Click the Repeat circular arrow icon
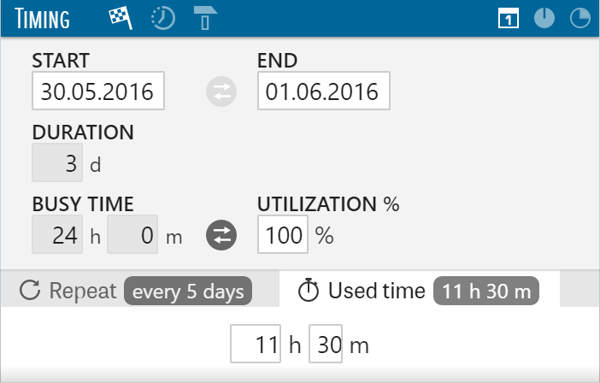 [30, 290]
